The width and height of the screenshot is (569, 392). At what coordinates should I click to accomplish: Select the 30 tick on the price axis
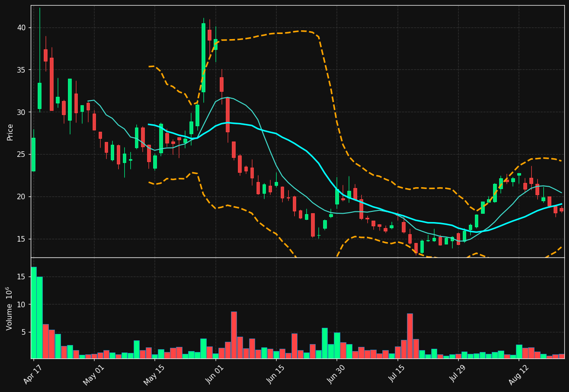point(21,112)
